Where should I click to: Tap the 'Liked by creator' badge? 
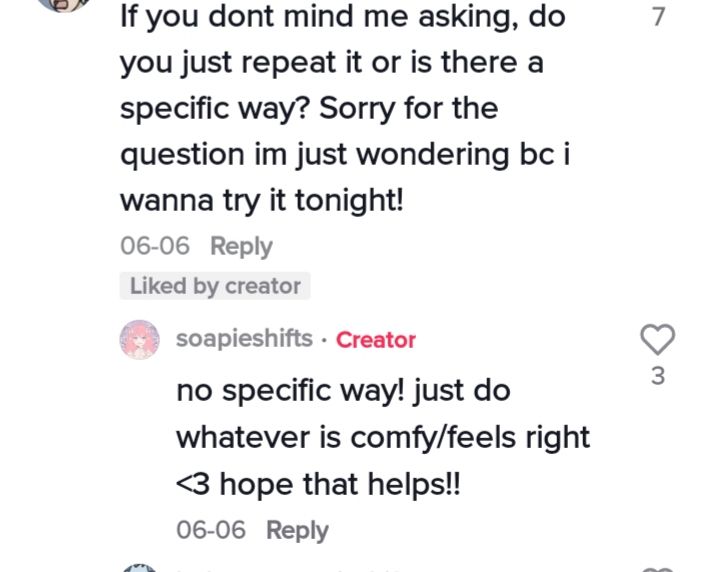215,286
